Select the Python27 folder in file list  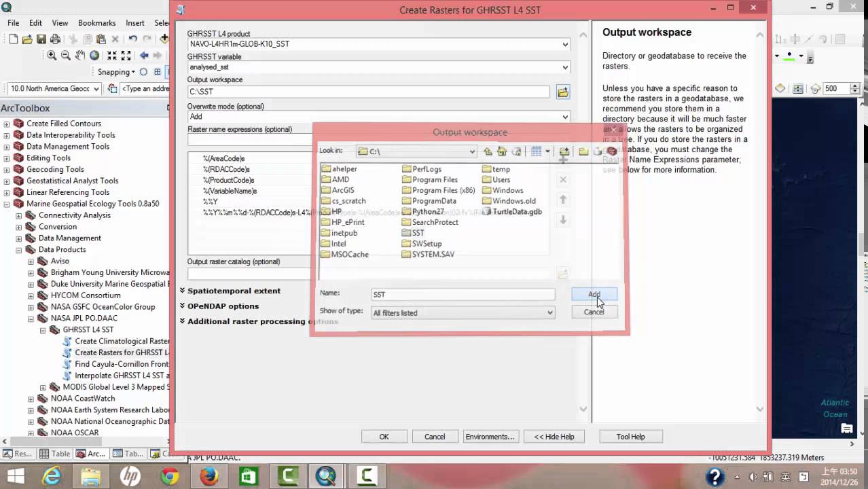coord(422,212)
